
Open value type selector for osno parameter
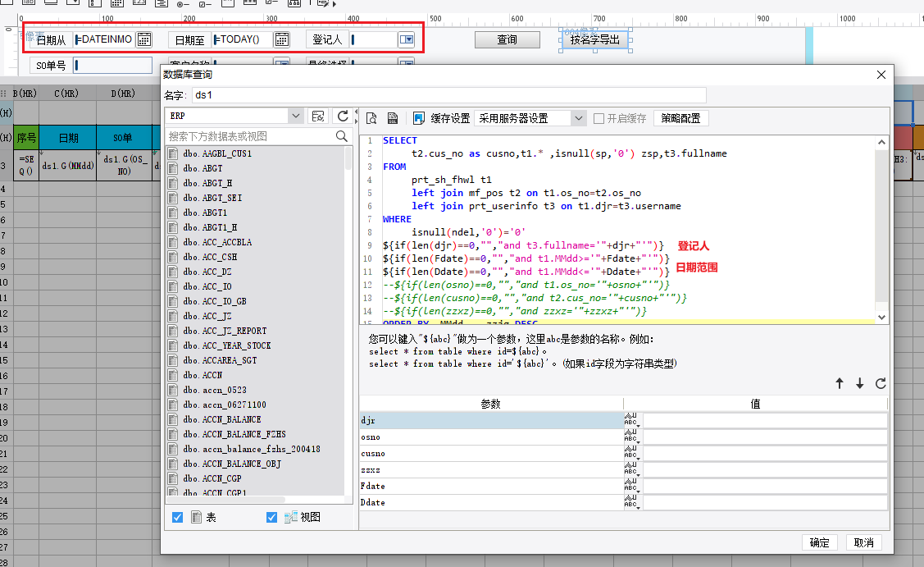point(631,436)
